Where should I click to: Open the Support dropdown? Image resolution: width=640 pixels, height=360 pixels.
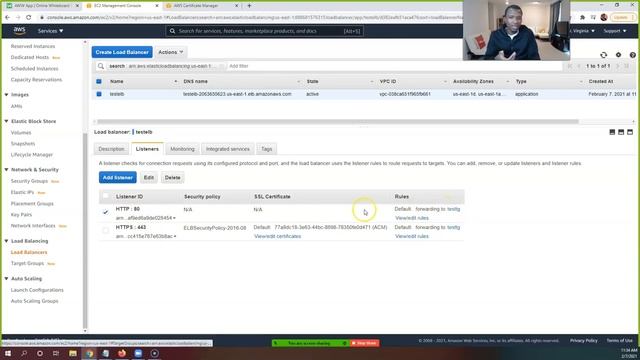615,31
